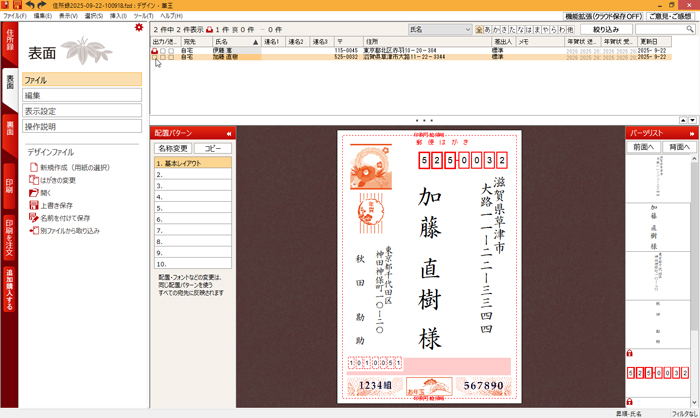Click the 新規作成 new design file icon
Image resolution: width=700 pixels, height=418 pixels.
33,167
